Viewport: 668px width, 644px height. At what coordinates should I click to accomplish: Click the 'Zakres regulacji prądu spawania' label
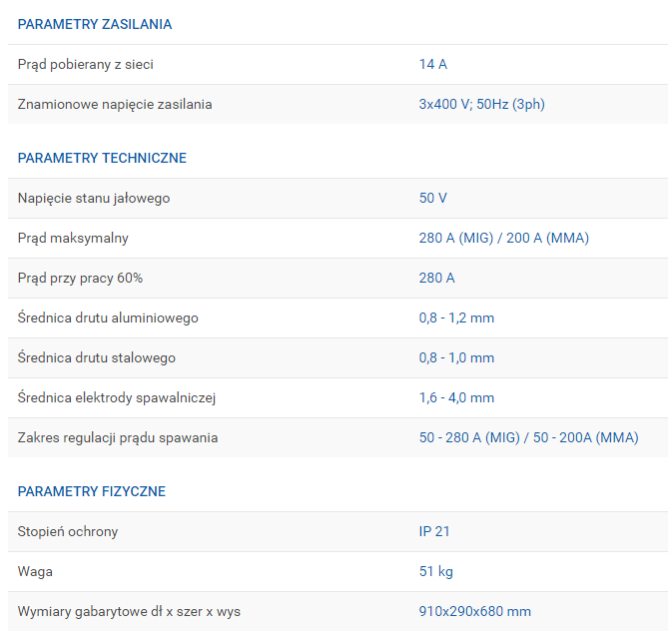[118, 437]
